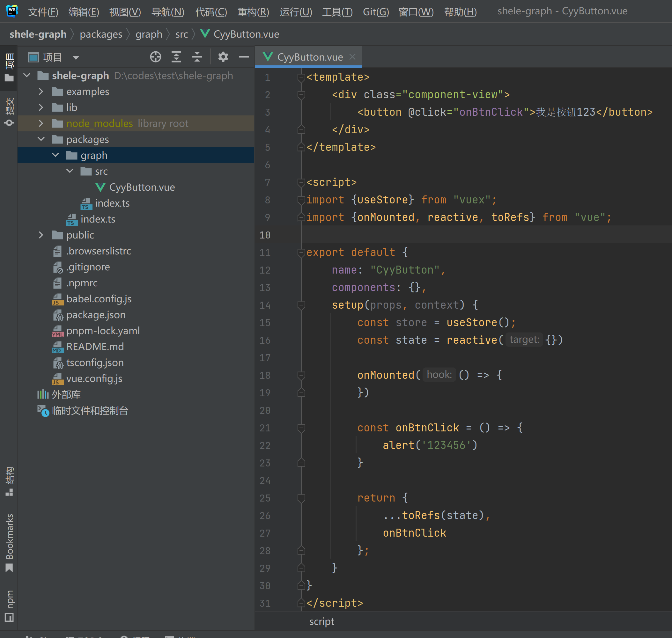Fold the onMounted block on line 18
Image resolution: width=672 pixels, height=638 pixels.
point(301,376)
